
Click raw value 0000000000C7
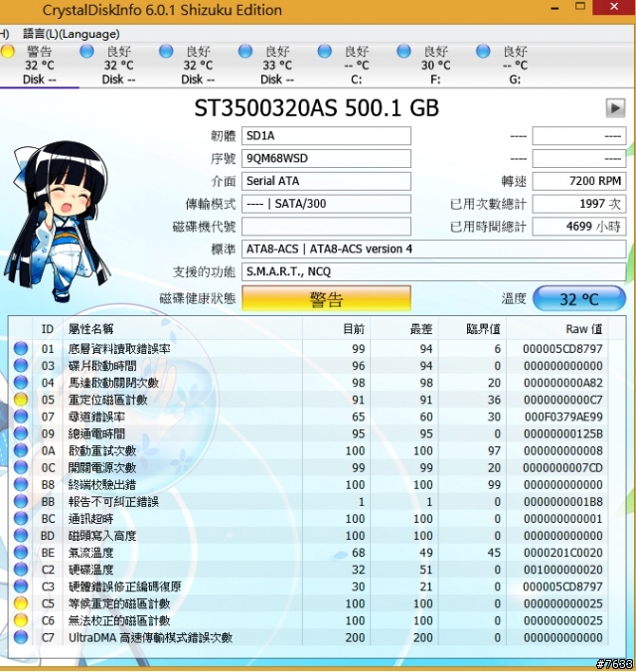563,400
